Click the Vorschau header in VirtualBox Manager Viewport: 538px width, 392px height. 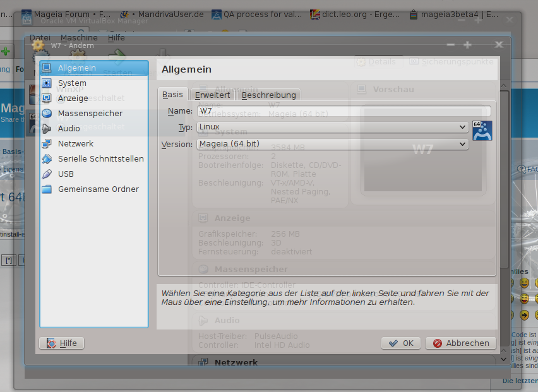coord(393,90)
